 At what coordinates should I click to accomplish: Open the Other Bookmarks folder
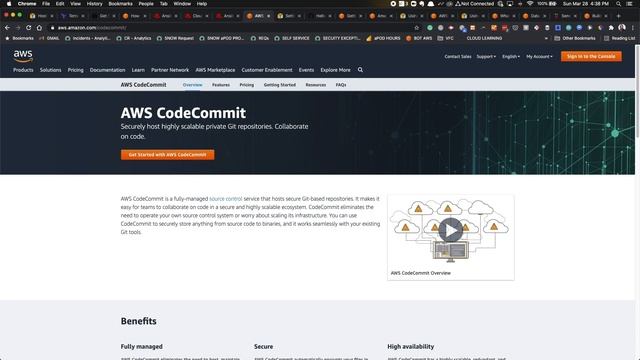click(575, 38)
